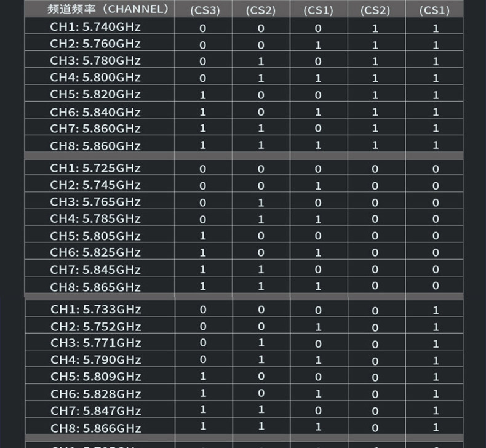Viewport: 486px width, 448px height.
Task: Select the CH4: 5.790GHz label
Action: pyautogui.click(x=96, y=359)
